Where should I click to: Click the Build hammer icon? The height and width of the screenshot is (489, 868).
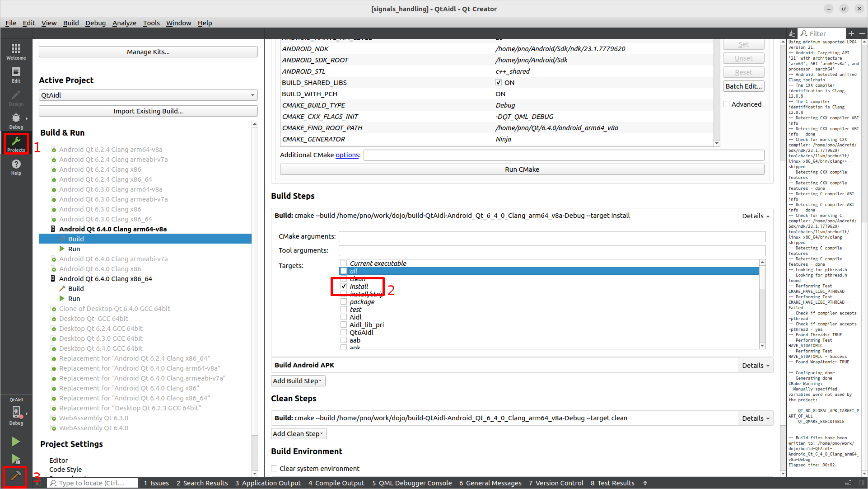click(16, 476)
